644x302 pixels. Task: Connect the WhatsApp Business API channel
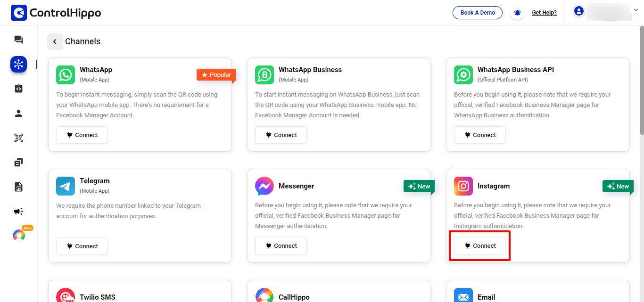[x=480, y=135]
